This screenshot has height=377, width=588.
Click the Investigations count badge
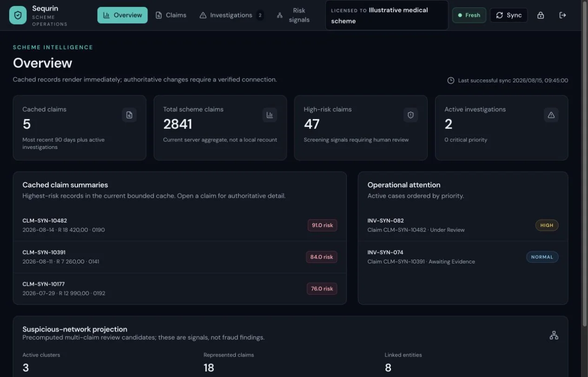tap(260, 15)
